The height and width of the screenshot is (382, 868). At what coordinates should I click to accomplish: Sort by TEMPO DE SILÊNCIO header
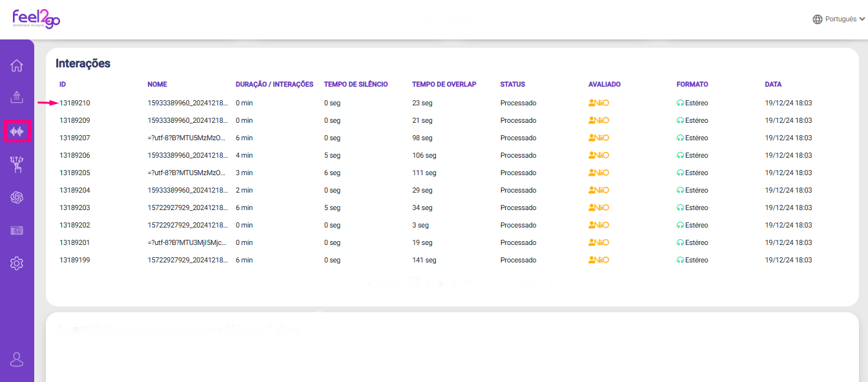point(356,84)
